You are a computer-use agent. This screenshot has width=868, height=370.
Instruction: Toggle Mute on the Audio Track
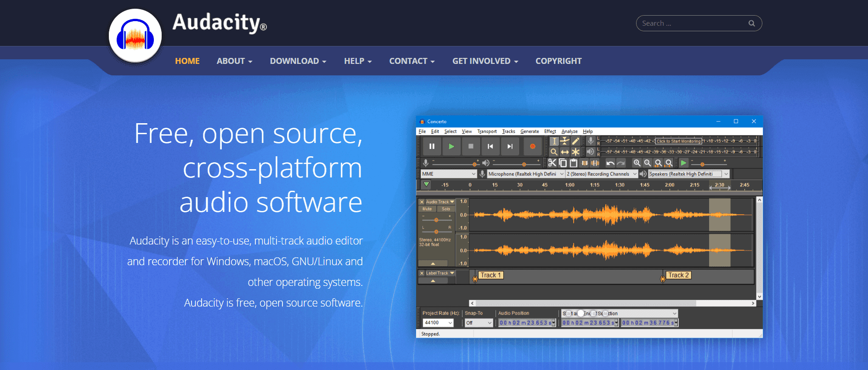pos(427,209)
